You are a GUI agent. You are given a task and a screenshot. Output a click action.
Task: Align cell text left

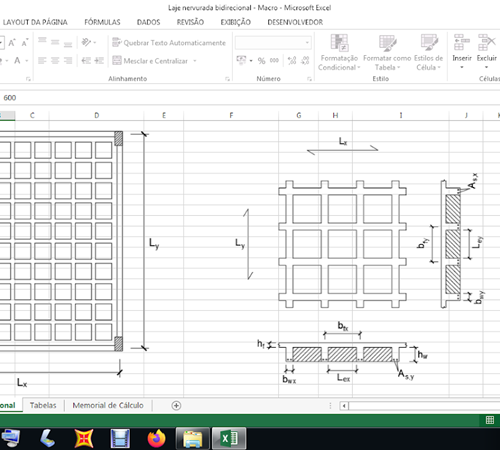pyautogui.click(x=42, y=61)
